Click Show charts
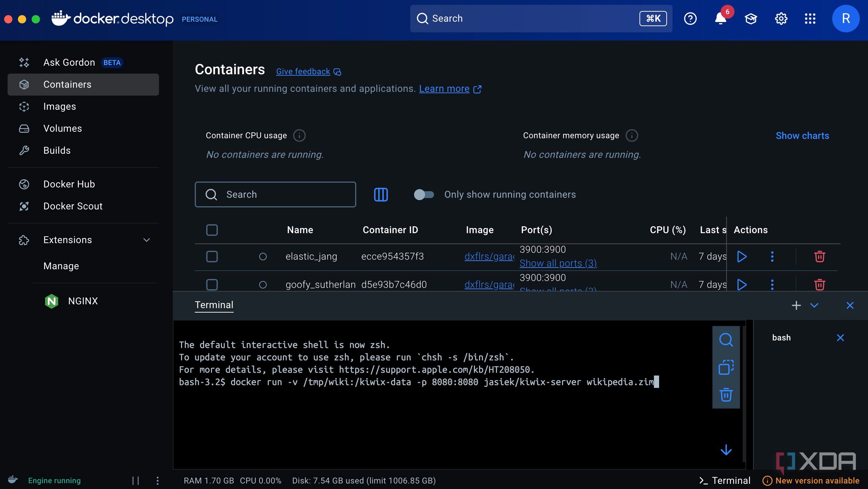The height and width of the screenshot is (489, 868). point(802,135)
